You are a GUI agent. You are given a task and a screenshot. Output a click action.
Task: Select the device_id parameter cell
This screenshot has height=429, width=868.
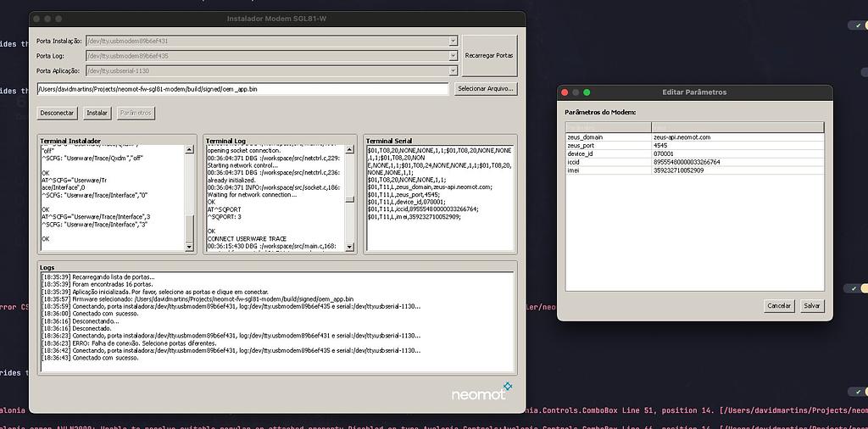pos(609,153)
